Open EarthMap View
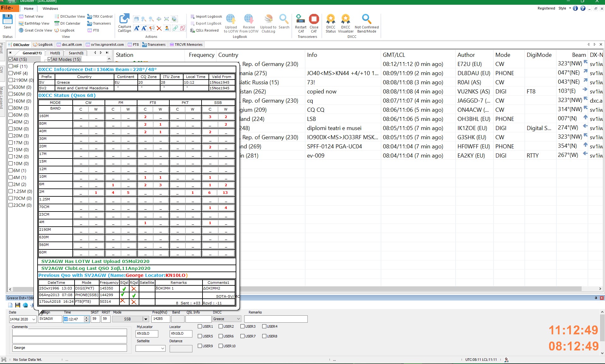The width and height of the screenshot is (605, 364). coord(34,23)
